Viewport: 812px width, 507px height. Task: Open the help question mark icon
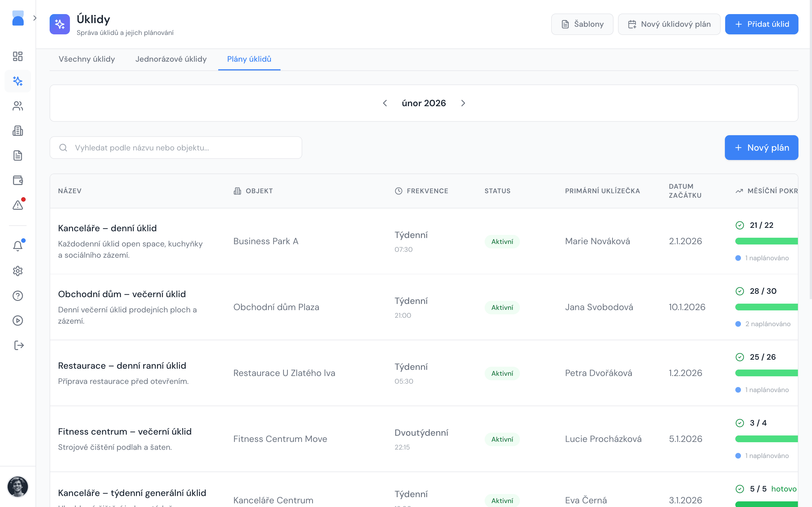click(17, 295)
